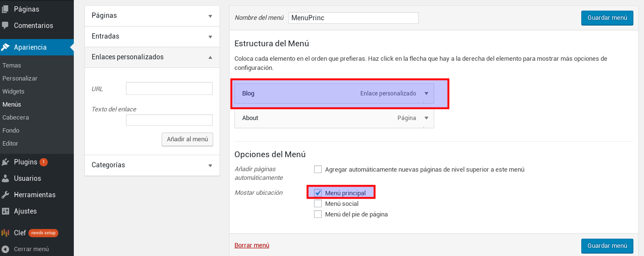644x256 pixels.
Task: Enable automatic adding of top-level pages
Action: (x=318, y=169)
